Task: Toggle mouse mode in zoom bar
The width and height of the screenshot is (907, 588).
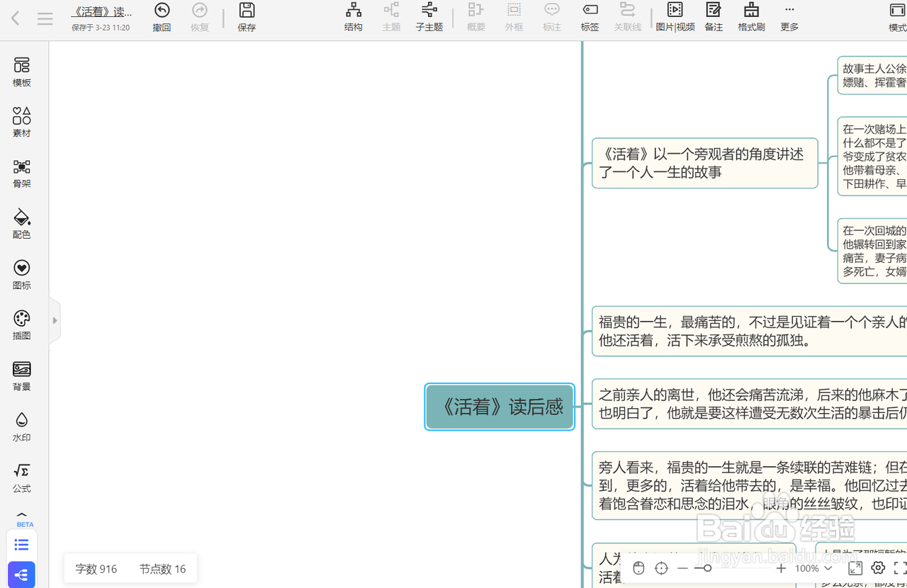Action: click(x=638, y=568)
